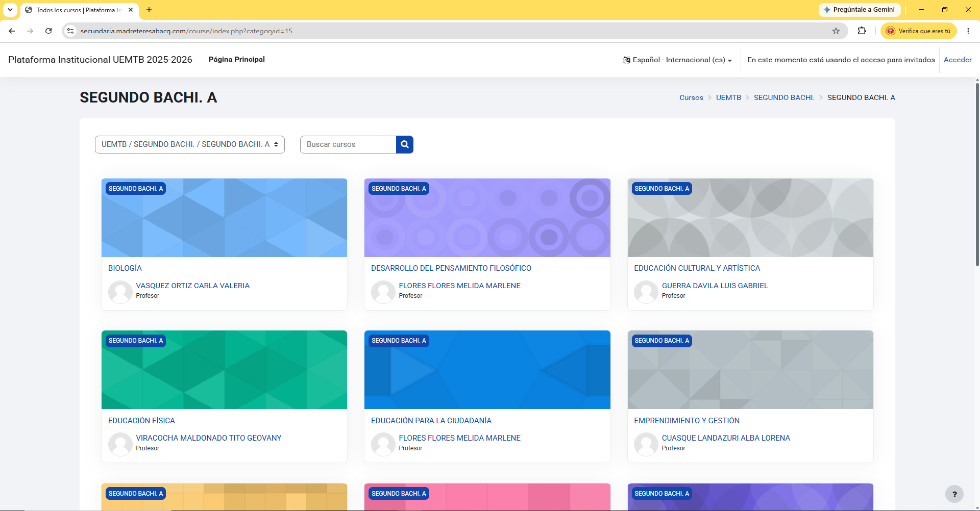Click avatar of VIRACOCHA MALDONADO TITO GEOVANY

(120, 445)
